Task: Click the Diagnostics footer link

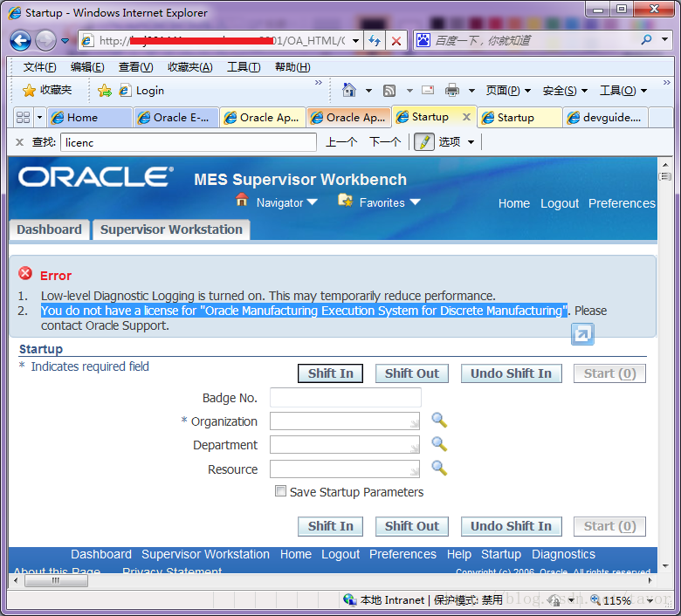Action: [x=563, y=554]
